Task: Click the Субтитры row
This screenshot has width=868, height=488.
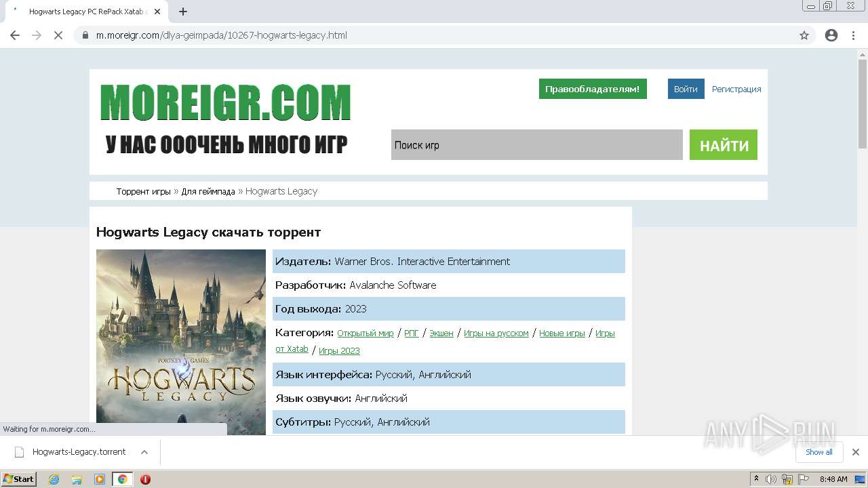Action: [449, 422]
